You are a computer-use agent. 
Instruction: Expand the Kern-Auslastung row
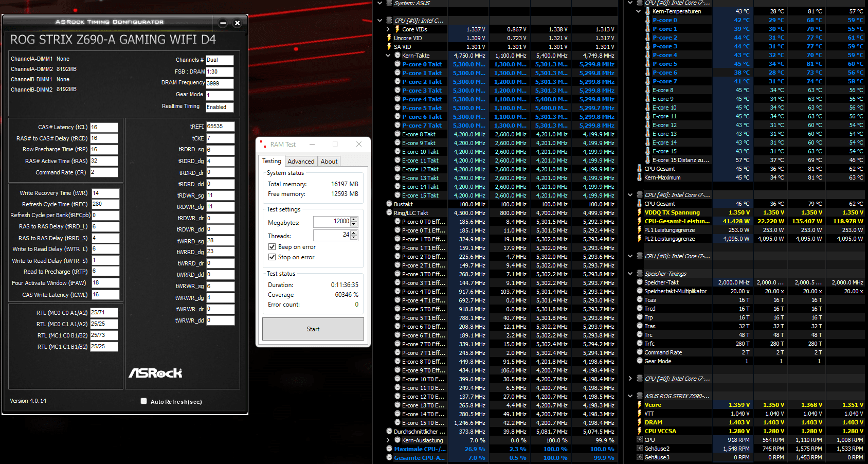pyautogui.click(x=388, y=440)
